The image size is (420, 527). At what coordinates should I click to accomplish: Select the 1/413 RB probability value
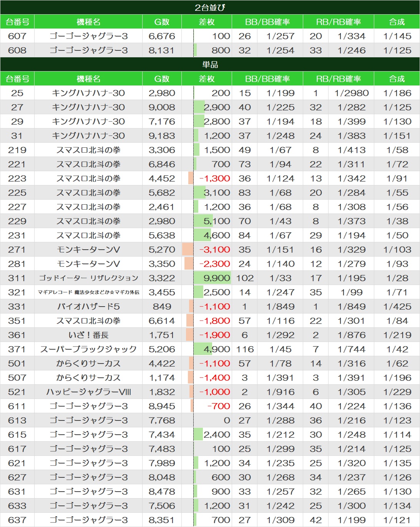tap(351, 150)
